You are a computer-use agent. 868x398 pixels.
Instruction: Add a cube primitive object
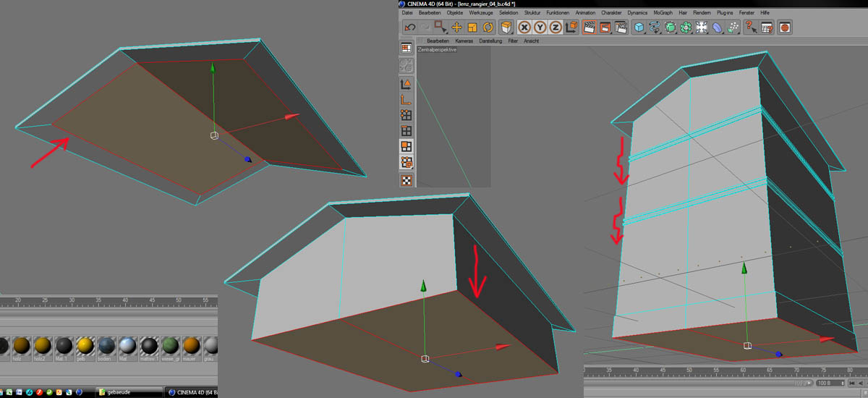639,27
